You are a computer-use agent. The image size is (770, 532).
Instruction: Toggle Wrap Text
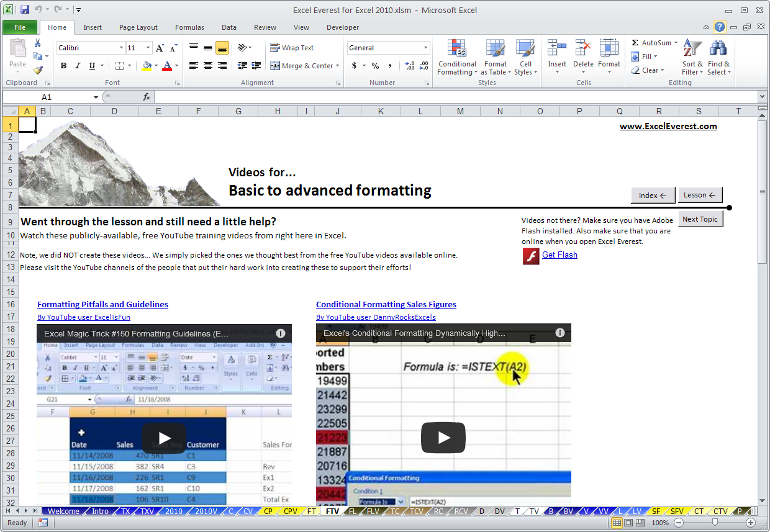point(292,48)
